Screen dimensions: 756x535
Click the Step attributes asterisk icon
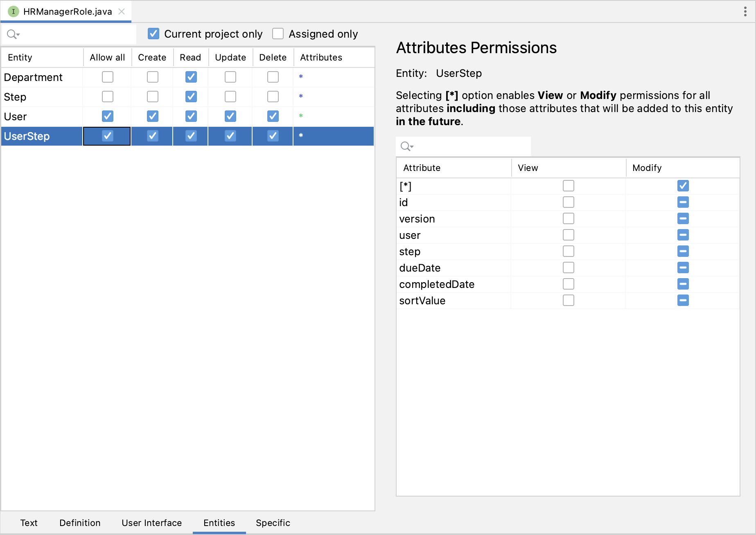point(301,97)
